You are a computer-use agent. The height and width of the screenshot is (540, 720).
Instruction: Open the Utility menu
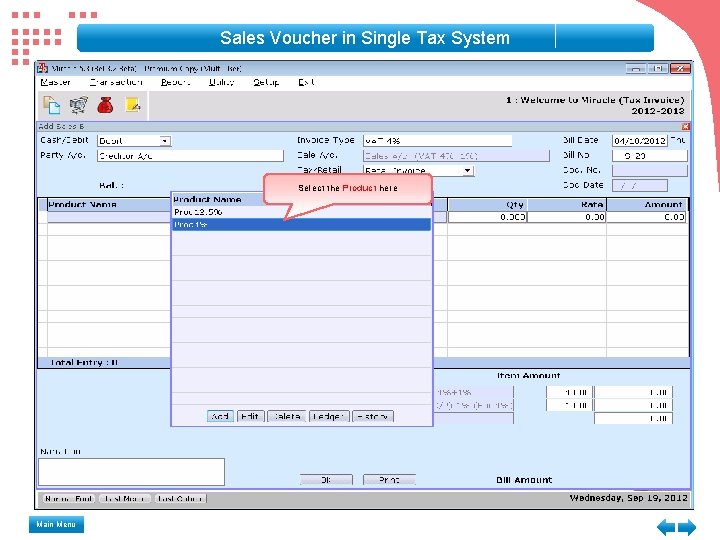pos(221,82)
